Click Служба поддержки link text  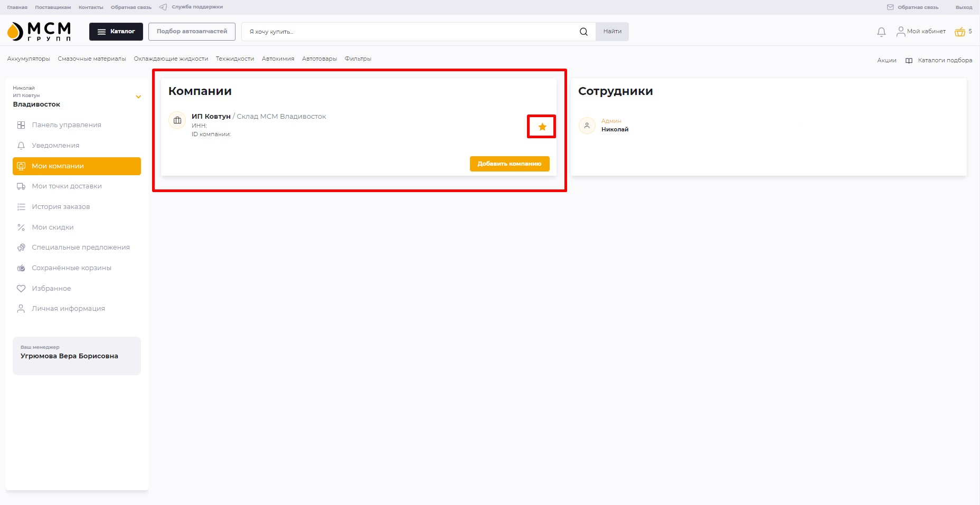(197, 7)
